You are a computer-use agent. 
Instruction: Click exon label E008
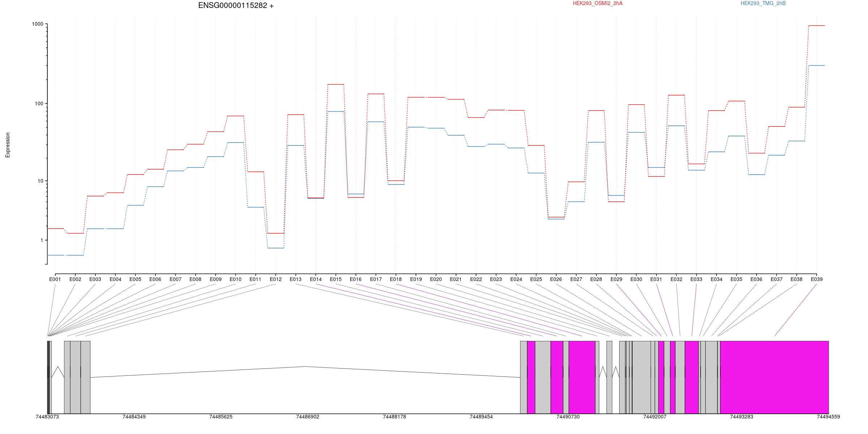coord(195,279)
